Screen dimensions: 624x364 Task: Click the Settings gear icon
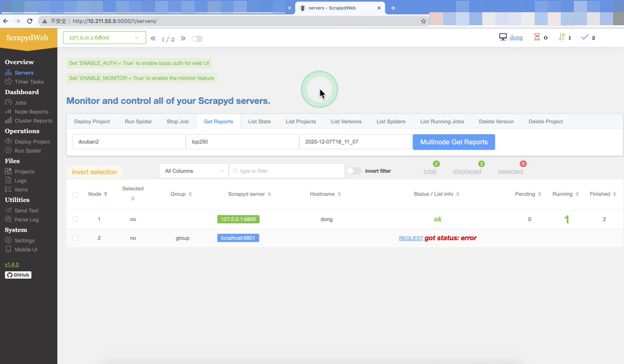click(x=8, y=240)
